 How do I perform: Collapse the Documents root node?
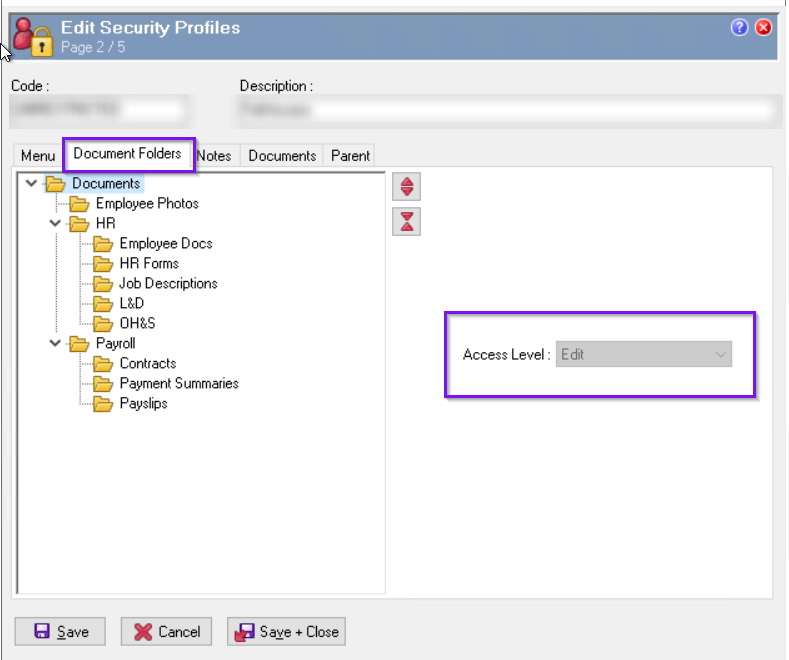32,184
